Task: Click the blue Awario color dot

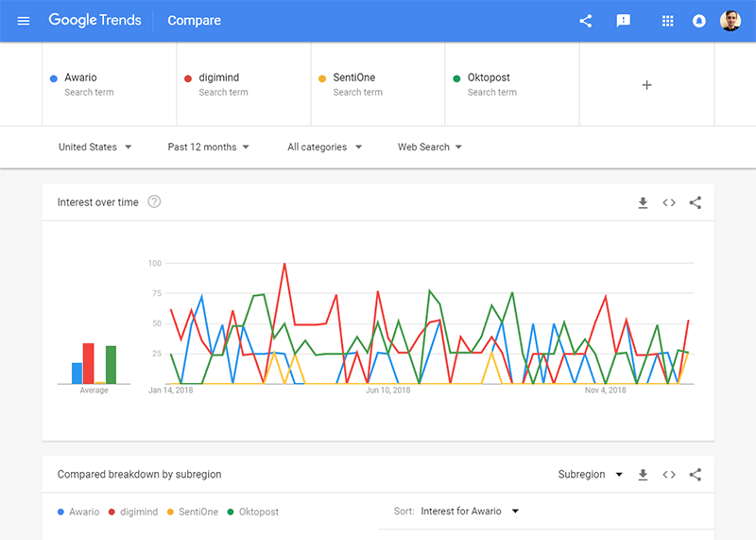Action: pos(54,78)
